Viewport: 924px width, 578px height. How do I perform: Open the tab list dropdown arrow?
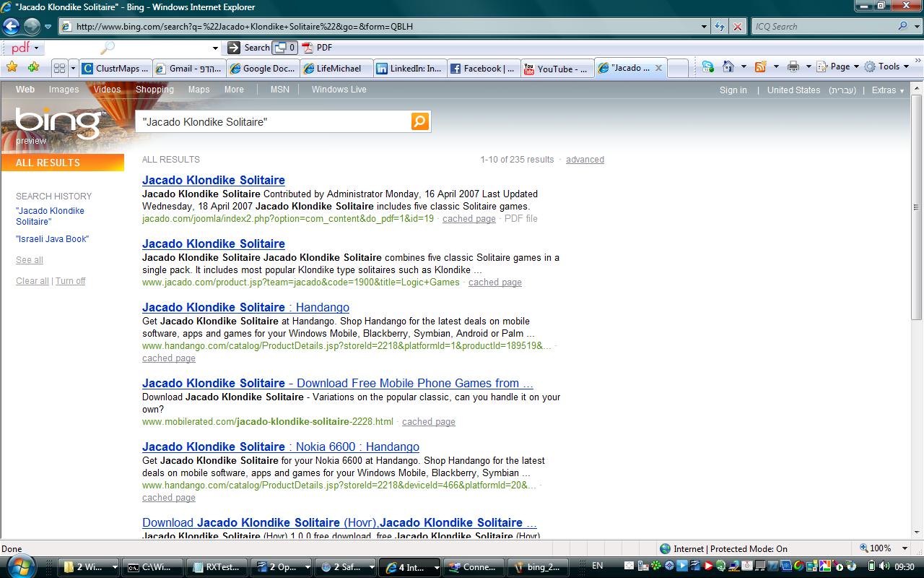73,68
